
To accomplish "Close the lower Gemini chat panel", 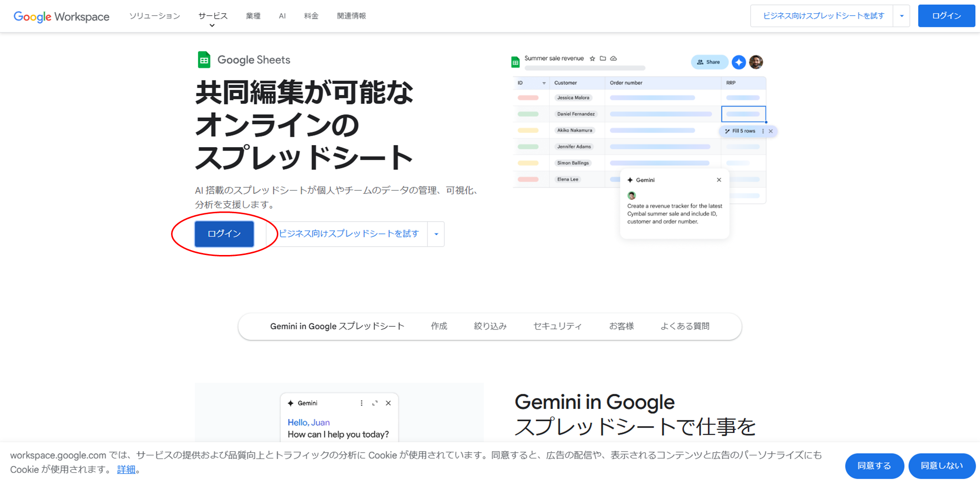I will [x=388, y=403].
